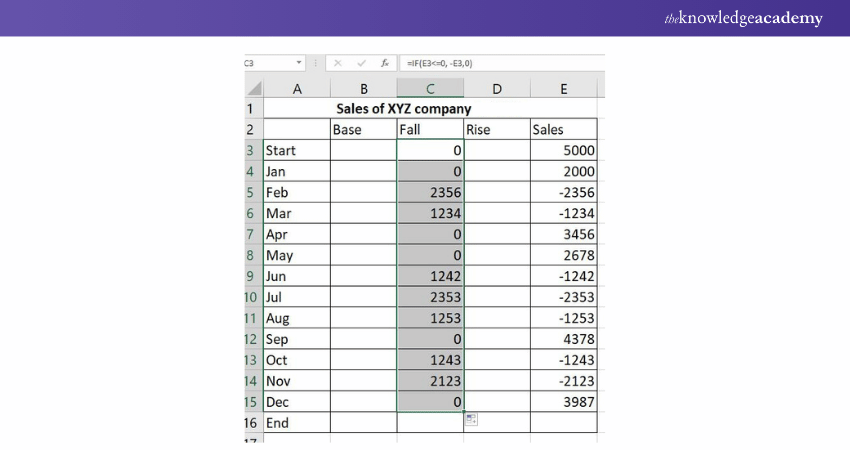Click the Cancel X icon in formula bar

[337, 63]
